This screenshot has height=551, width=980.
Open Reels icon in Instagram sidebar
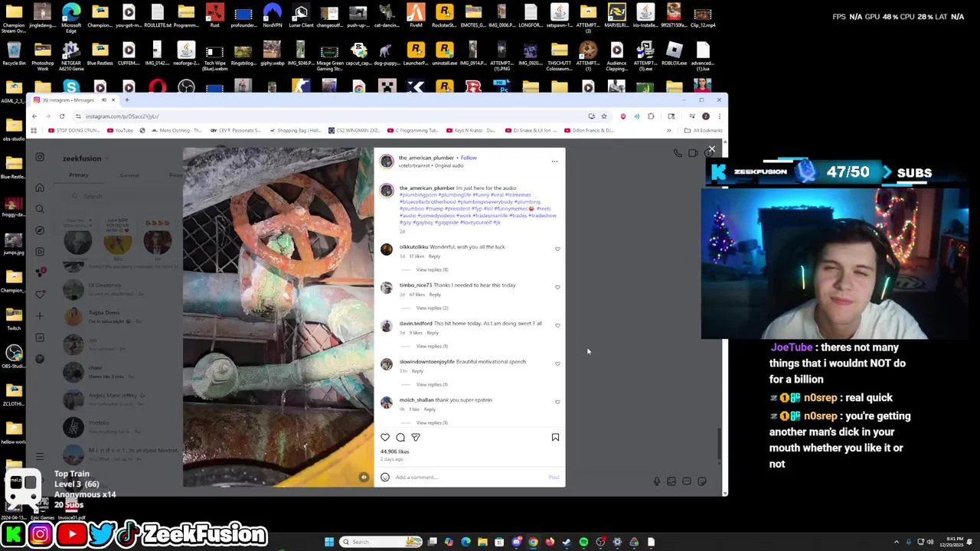(40, 252)
